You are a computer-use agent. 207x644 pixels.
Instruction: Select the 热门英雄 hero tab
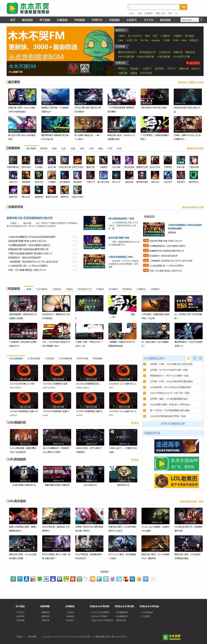pyautogui.click(x=31, y=149)
